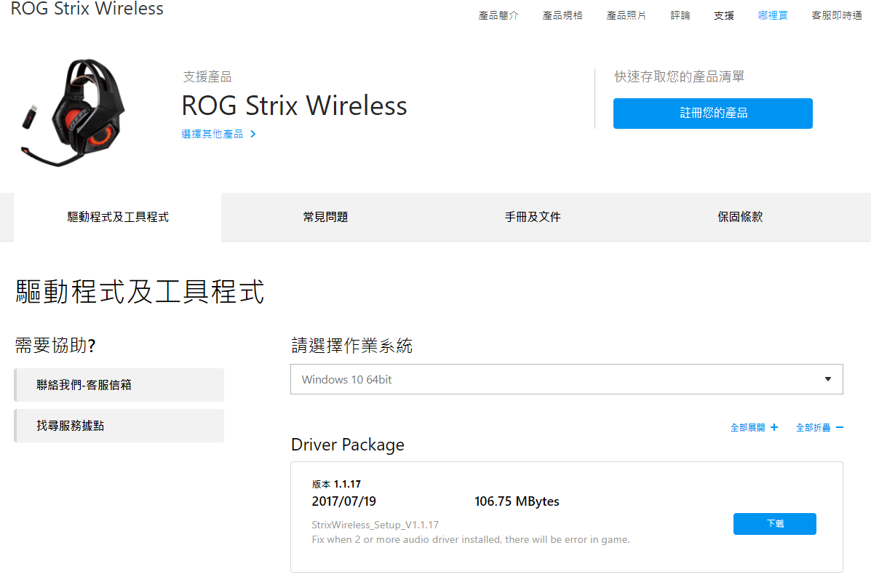Screen dimensions: 871x588
Task: Open the 產品規格 navigation link
Action: pos(562,15)
